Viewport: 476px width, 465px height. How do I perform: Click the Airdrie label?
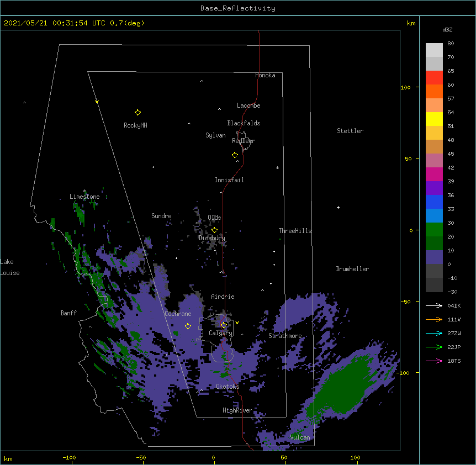pyautogui.click(x=223, y=297)
